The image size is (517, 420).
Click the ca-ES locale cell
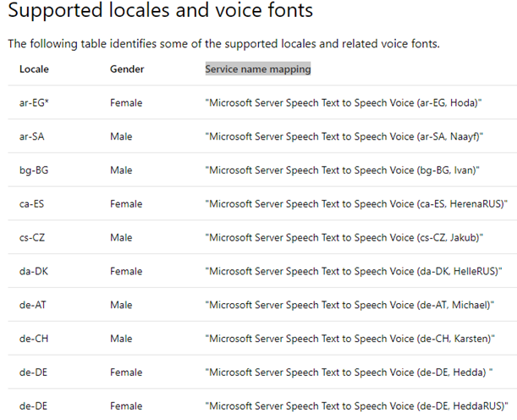pos(32,203)
